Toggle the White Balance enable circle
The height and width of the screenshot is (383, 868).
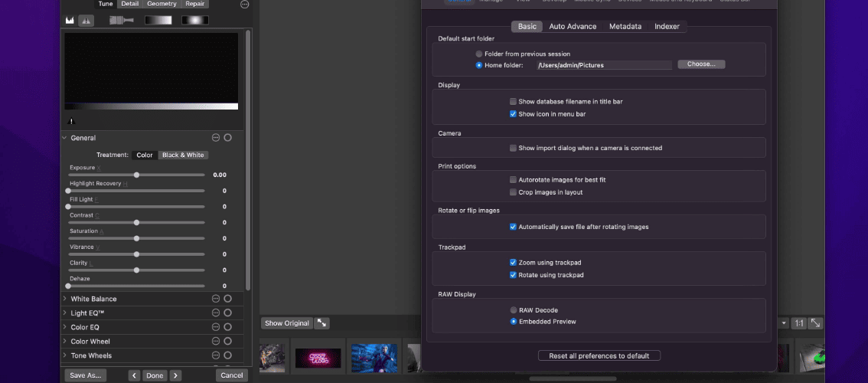point(227,298)
